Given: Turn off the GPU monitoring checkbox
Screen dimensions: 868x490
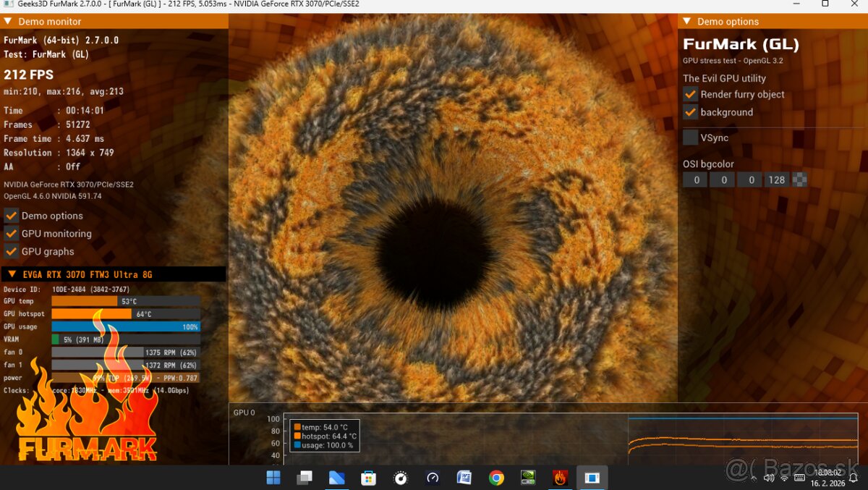Looking at the screenshot, I should (12, 233).
